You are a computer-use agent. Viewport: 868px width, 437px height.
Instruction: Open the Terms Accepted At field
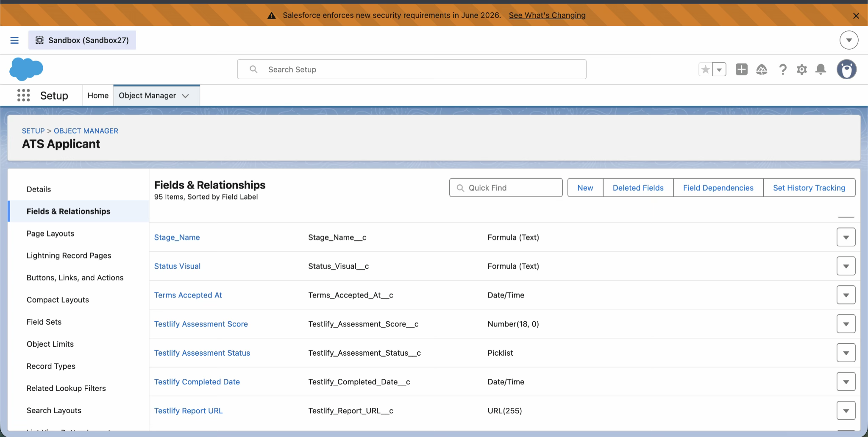pyautogui.click(x=188, y=295)
